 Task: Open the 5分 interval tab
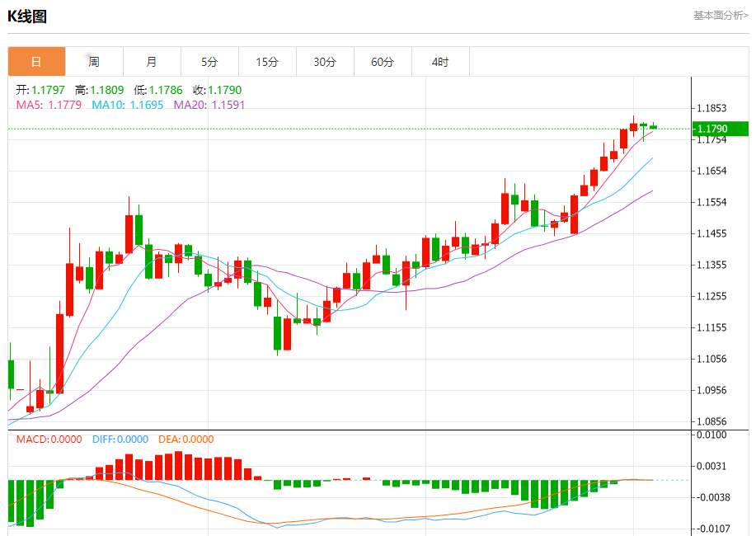pos(209,62)
